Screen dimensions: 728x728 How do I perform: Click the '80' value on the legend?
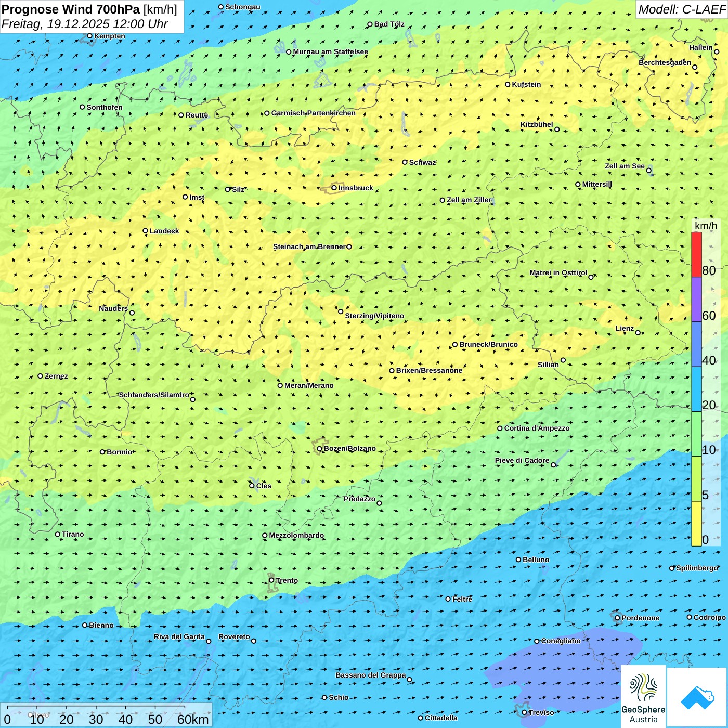(709, 270)
